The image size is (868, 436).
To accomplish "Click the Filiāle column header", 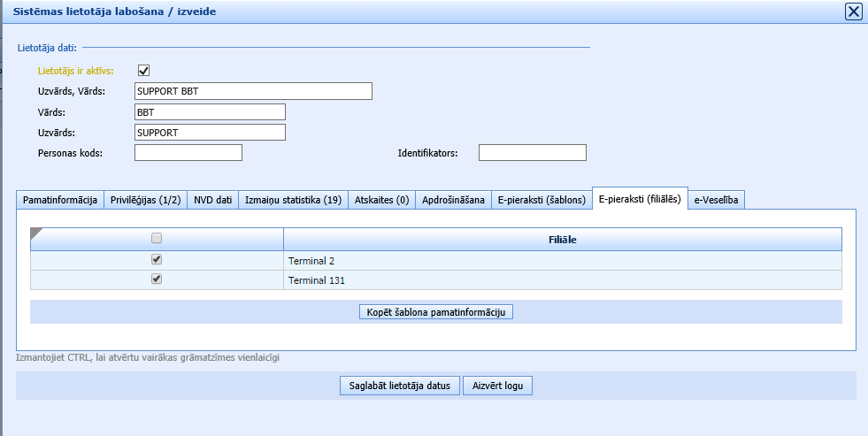I will tap(562, 240).
